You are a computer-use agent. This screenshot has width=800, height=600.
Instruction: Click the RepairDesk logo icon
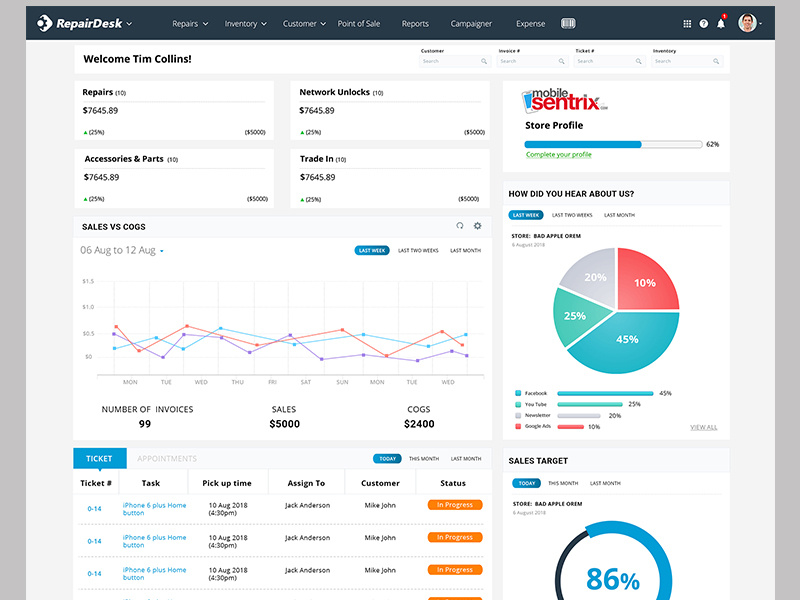tap(44, 23)
